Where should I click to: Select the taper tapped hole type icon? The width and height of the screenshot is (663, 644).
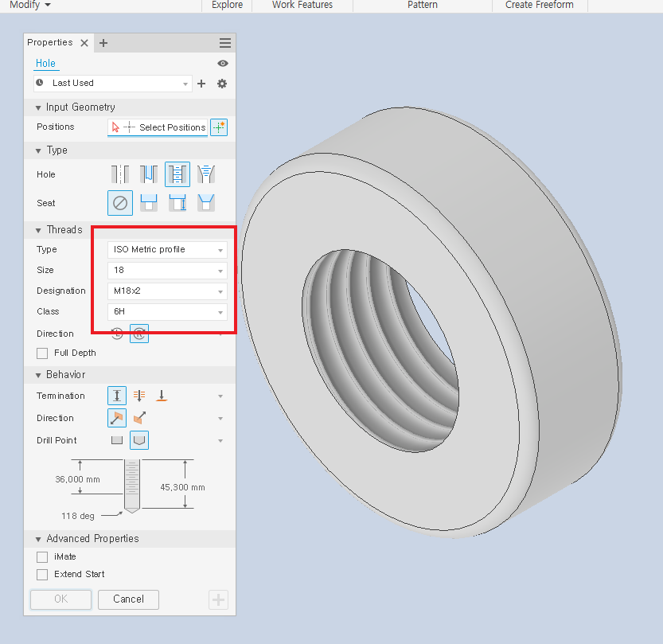206,174
